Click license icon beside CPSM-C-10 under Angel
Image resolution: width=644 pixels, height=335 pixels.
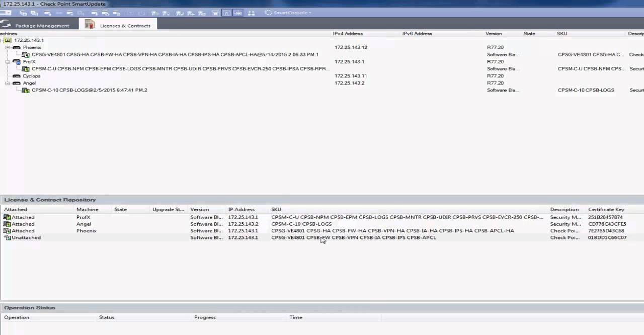click(26, 90)
